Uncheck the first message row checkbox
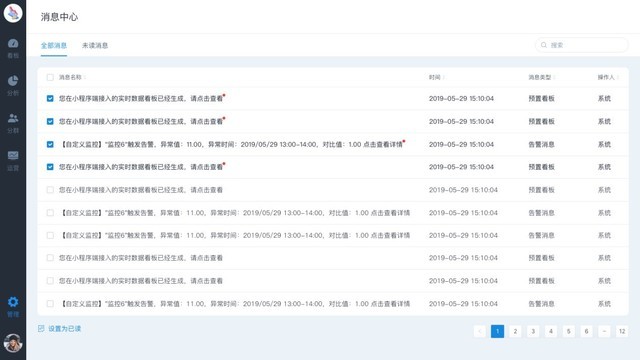 (50, 98)
